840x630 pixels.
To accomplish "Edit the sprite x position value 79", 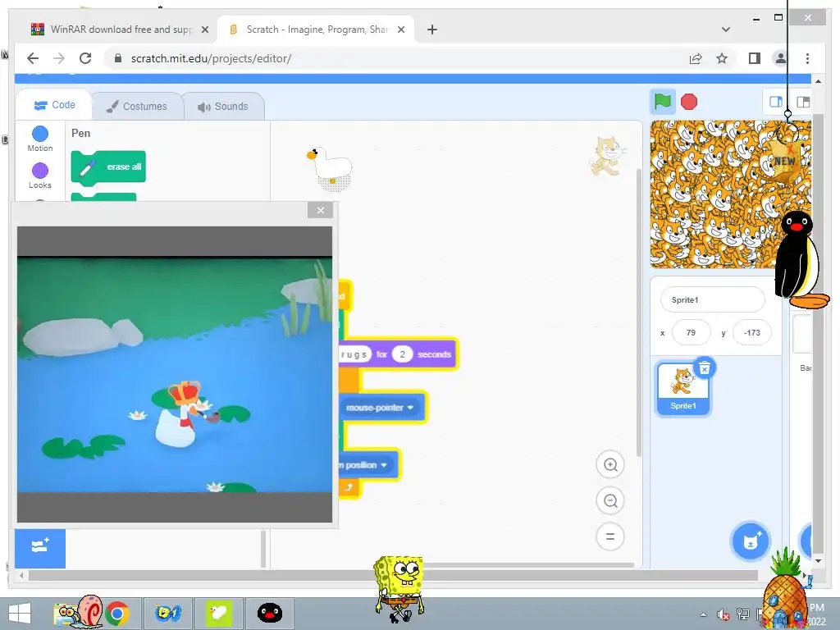I will click(691, 333).
